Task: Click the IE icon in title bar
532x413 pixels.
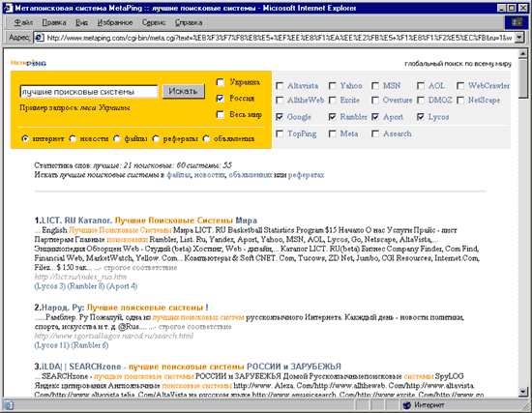Action: click(x=8, y=8)
